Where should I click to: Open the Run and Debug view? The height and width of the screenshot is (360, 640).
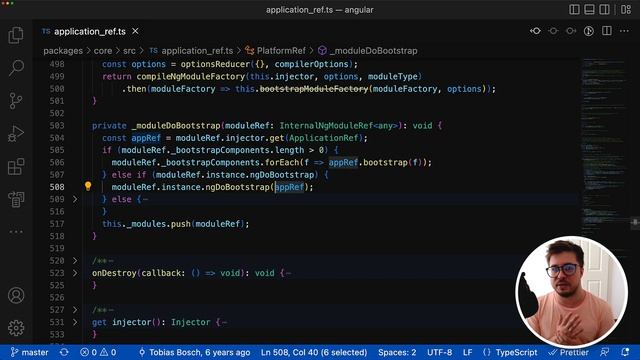pos(16,134)
